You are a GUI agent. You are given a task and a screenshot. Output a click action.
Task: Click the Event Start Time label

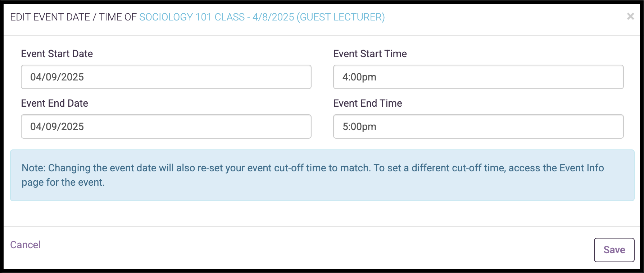(370, 54)
